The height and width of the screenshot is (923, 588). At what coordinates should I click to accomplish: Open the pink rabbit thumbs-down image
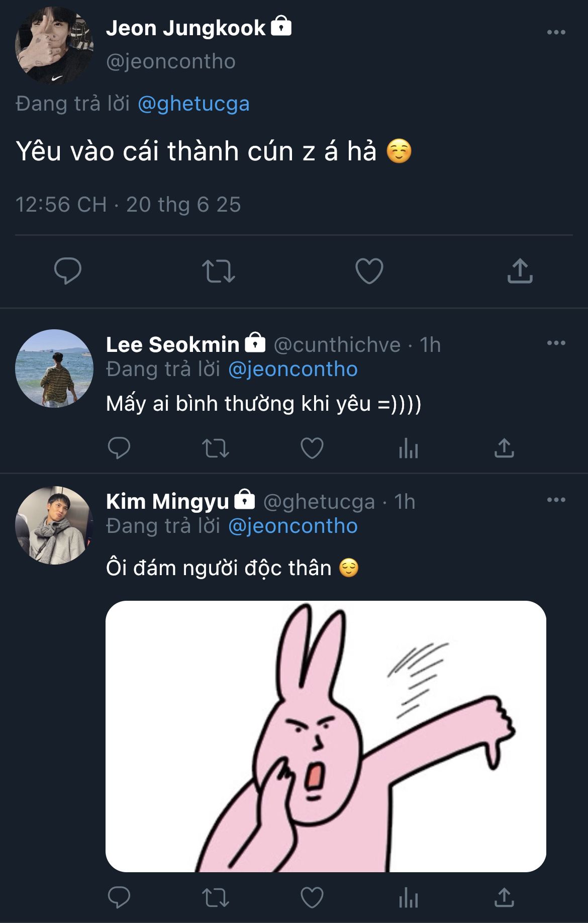326,736
